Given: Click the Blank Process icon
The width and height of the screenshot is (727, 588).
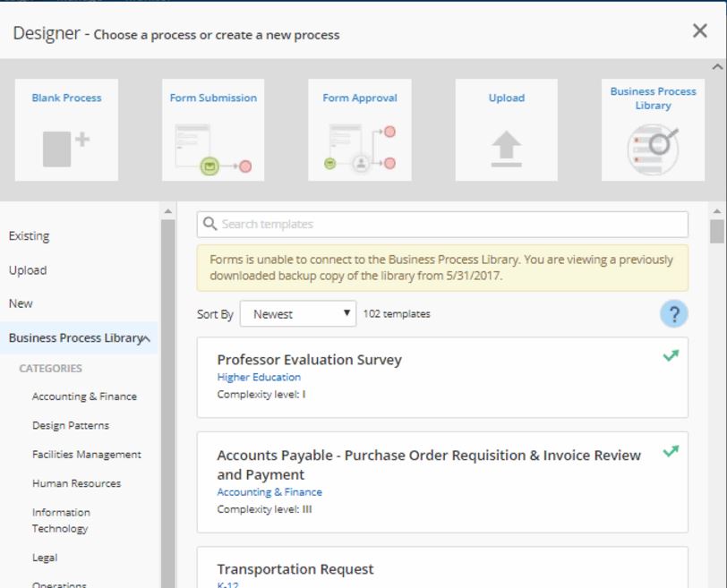Looking at the screenshot, I should [x=66, y=147].
